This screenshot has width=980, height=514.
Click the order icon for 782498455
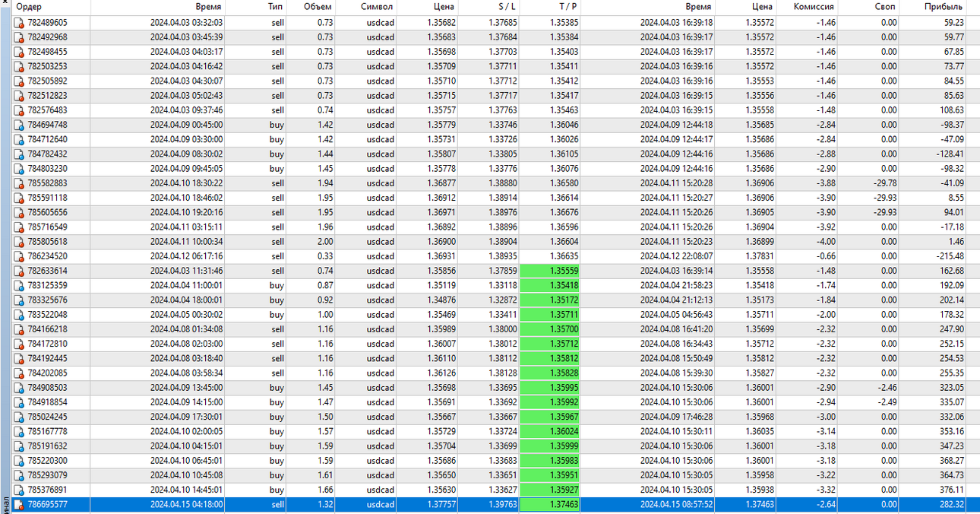[x=19, y=52]
